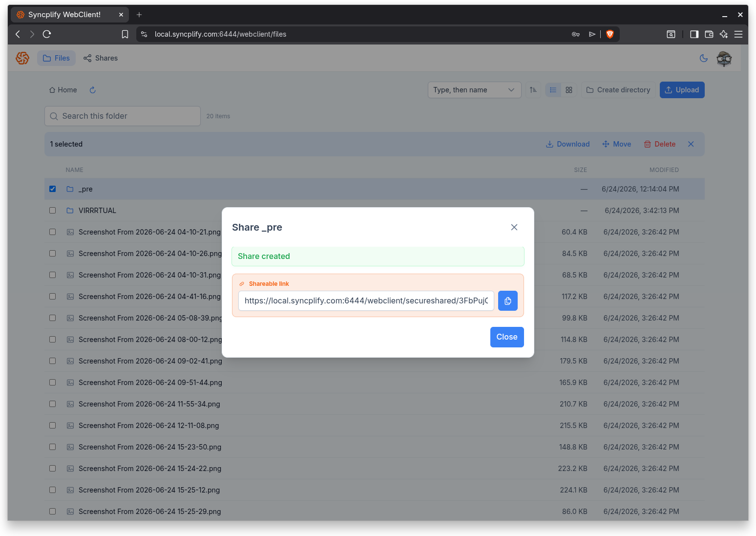Delete the selected item
The width and height of the screenshot is (756, 536).
(660, 144)
